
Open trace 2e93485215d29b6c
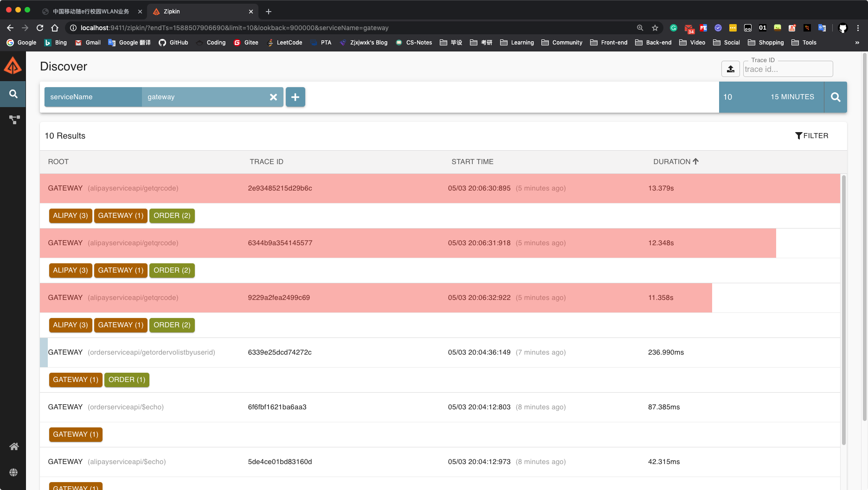(x=440, y=188)
